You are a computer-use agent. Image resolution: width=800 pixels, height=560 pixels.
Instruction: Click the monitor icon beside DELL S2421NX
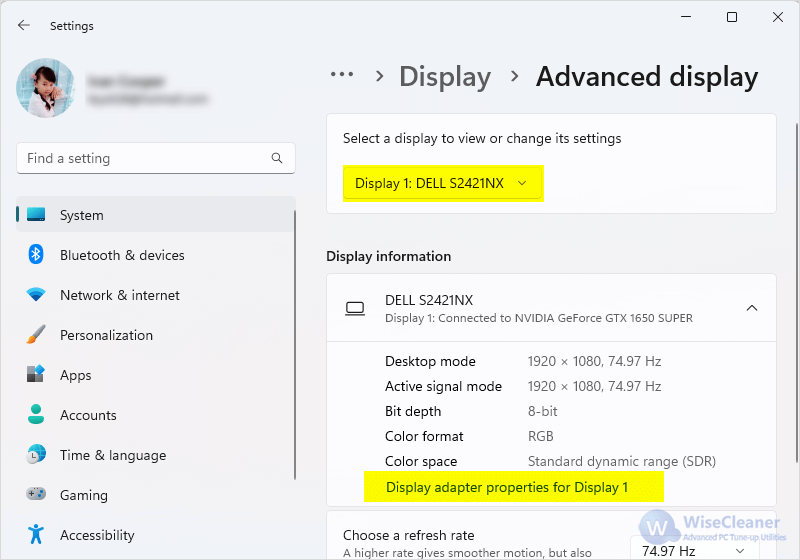tap(355, 308)
